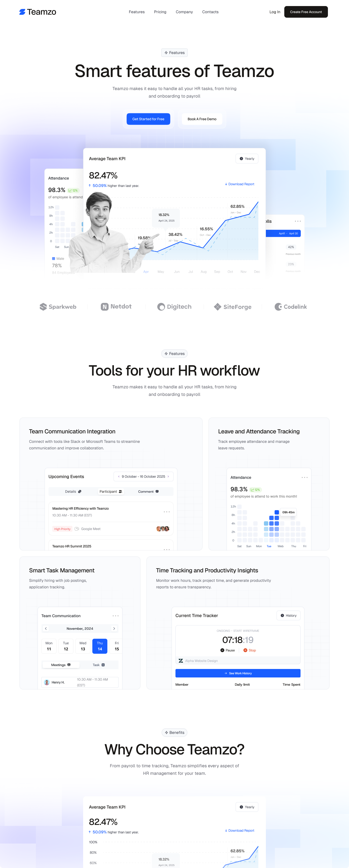Click the Features badge above hero title
The image size is (349, 868).
click(x=174, y=53)
